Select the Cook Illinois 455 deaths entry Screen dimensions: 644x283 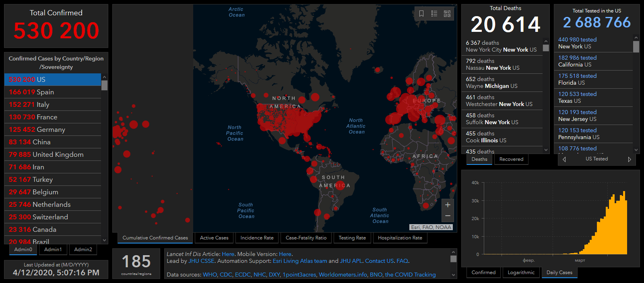coord(502,137)
